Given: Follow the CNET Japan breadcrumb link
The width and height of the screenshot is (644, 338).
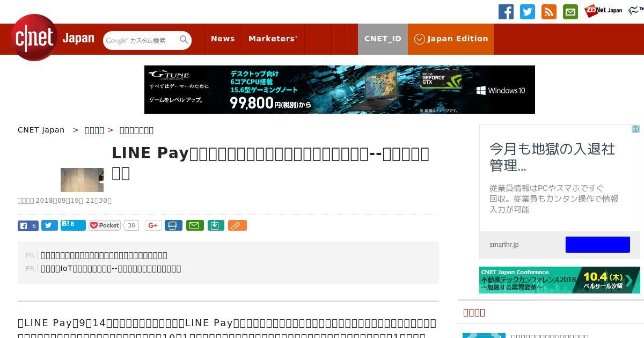Looking at the screenshot, I should click(41, 130).
